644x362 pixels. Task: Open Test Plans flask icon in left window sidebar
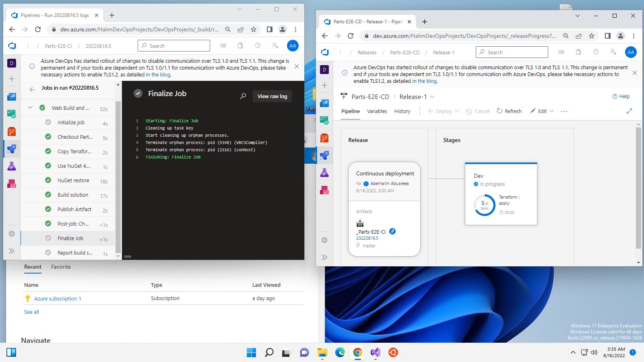pos(12,166)
